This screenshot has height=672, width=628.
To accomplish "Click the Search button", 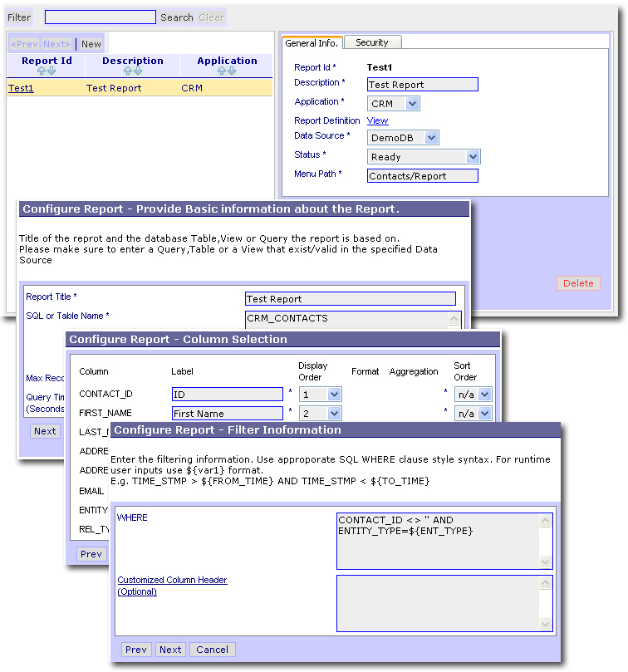I will tap(177, 17).
